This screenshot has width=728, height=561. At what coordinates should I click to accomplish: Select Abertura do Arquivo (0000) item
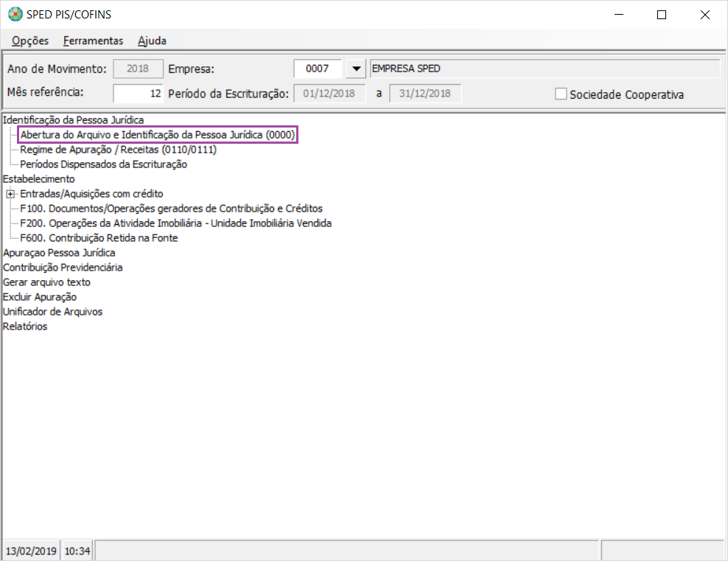tap(158, 135)
